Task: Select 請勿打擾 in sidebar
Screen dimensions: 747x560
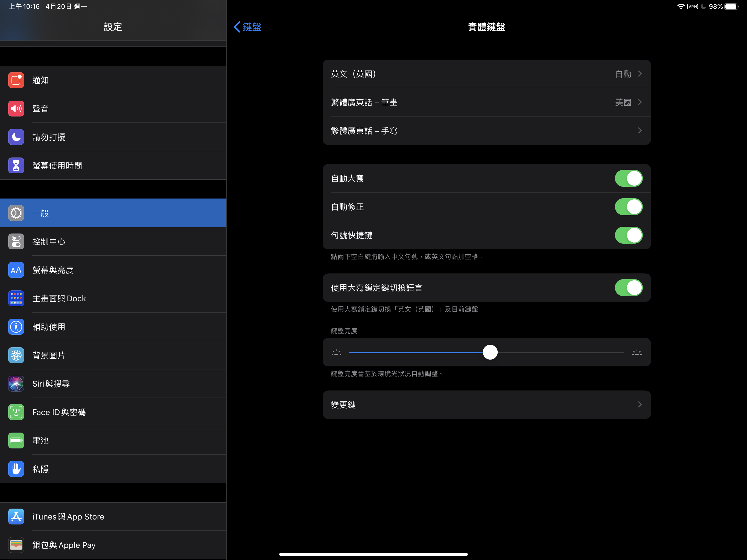Action: 113,137
